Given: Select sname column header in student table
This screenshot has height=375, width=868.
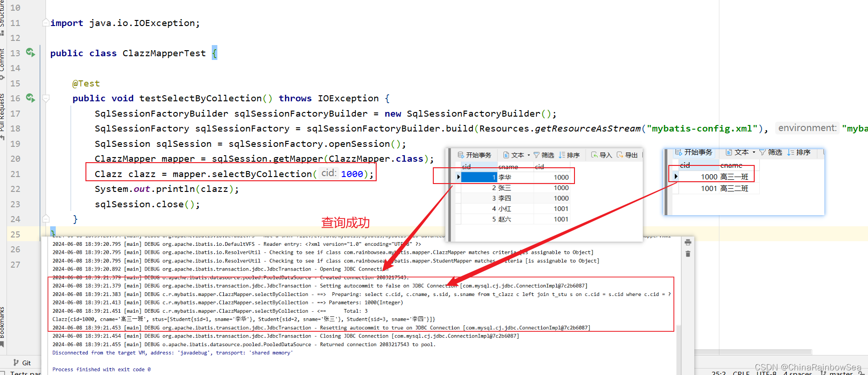Looking at the screenshot, I should 516,166.
